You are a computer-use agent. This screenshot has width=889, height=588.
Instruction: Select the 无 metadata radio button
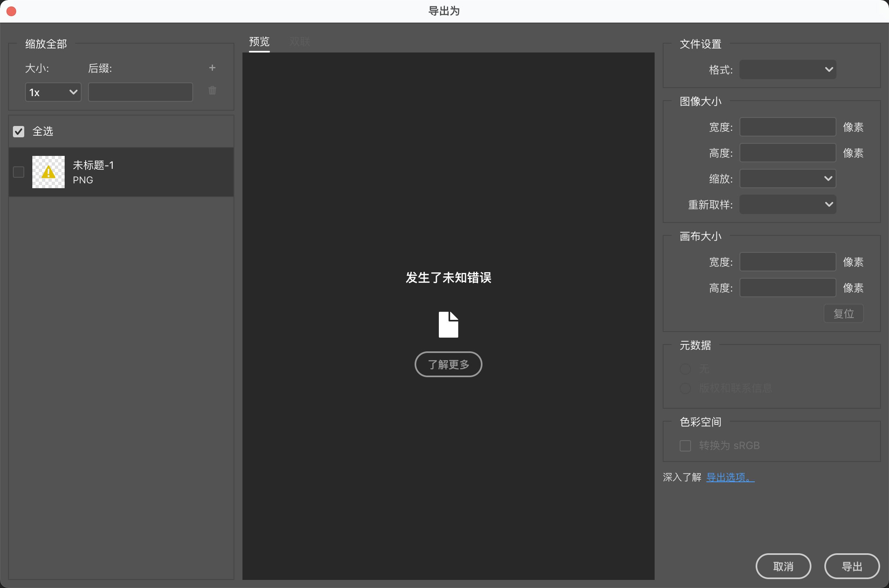[685, 369]
